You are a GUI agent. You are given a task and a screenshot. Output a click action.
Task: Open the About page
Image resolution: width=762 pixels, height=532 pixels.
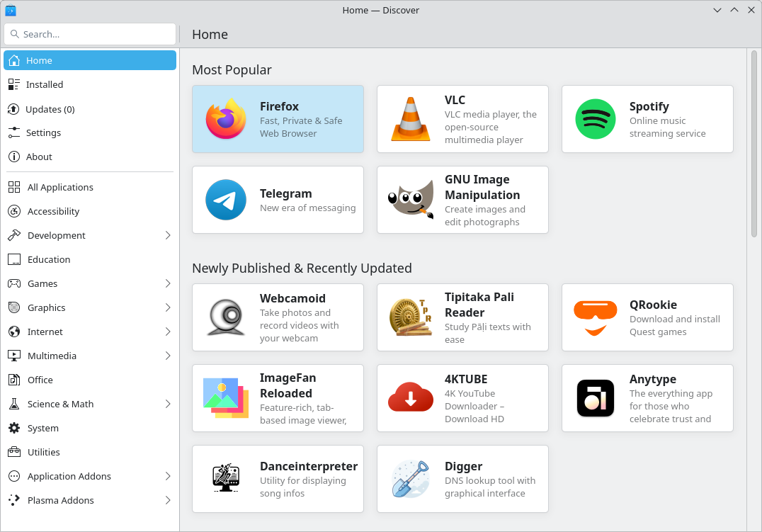[90, 157]
